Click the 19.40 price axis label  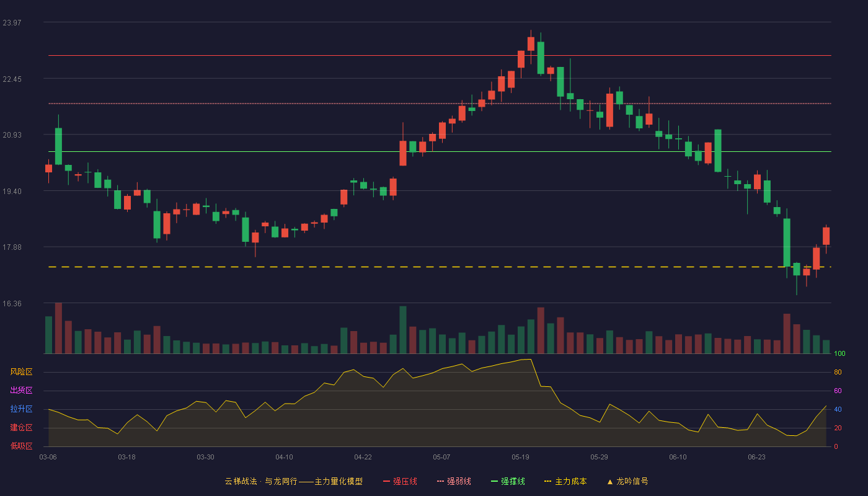(12, 192)
